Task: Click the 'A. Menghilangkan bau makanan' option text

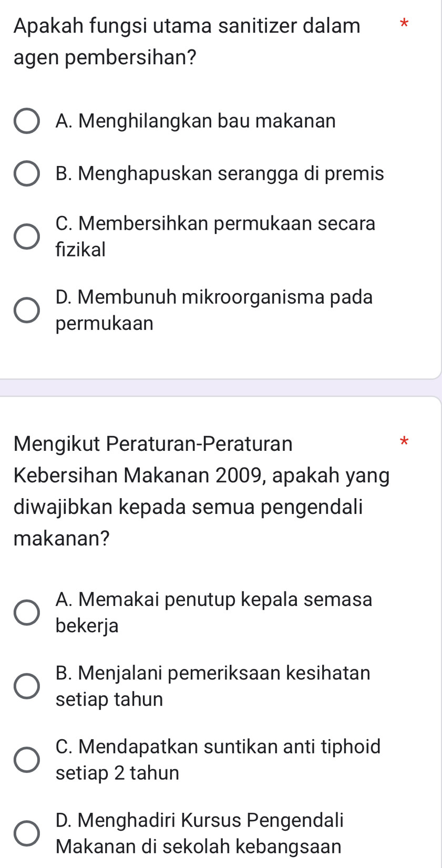Action: (x=195, y=121)
